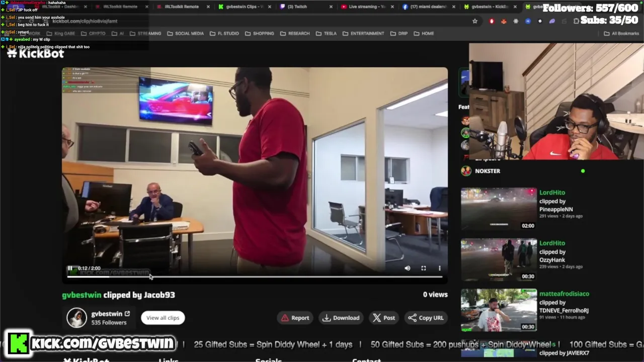Download the clip
Screen dimensions: 644x362
pos(341,318)
